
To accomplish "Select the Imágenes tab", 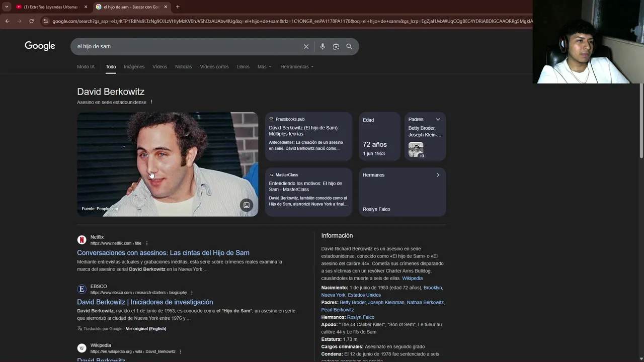I will (134, 67).
